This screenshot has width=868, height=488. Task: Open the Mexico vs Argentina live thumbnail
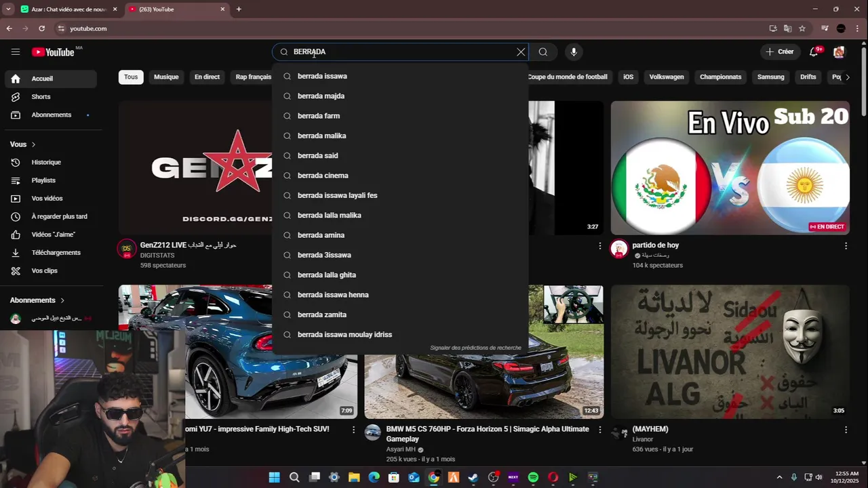[x=730, y=168]
